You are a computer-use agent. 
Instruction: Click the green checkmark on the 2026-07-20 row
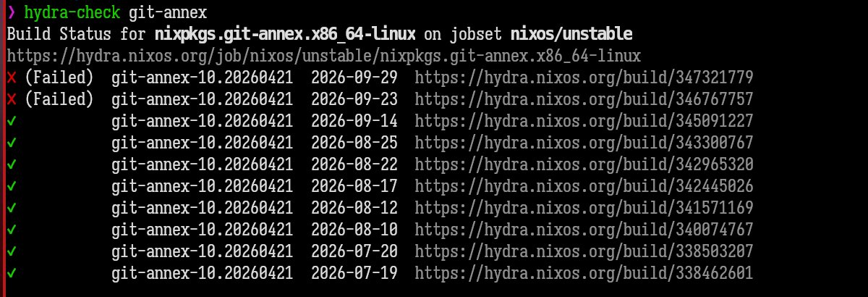pos(12,251)
